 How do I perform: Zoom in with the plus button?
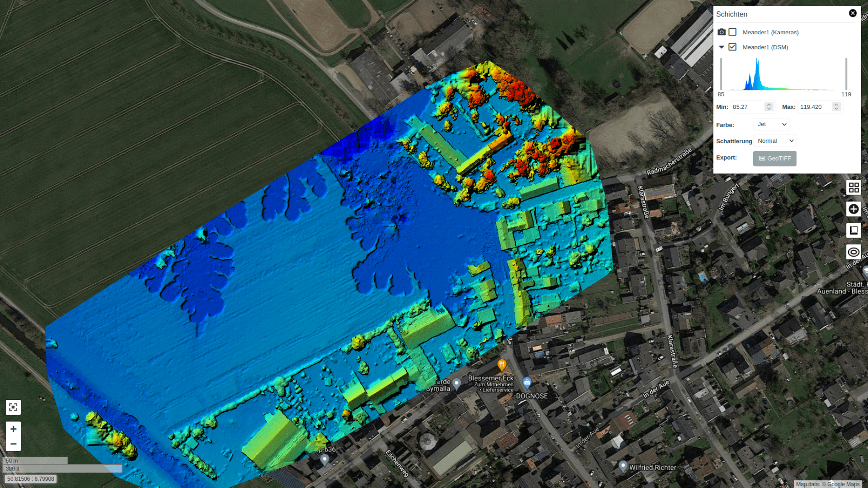click(13, 429)
